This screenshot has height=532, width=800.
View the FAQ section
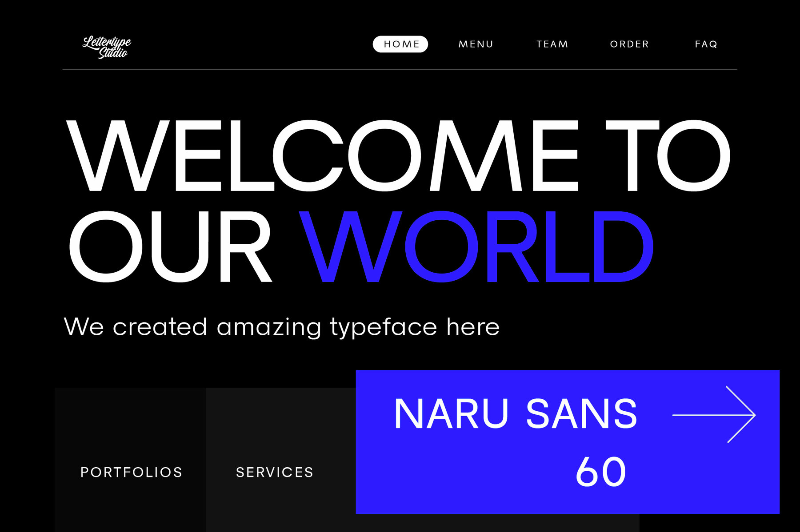pos(706,44)
